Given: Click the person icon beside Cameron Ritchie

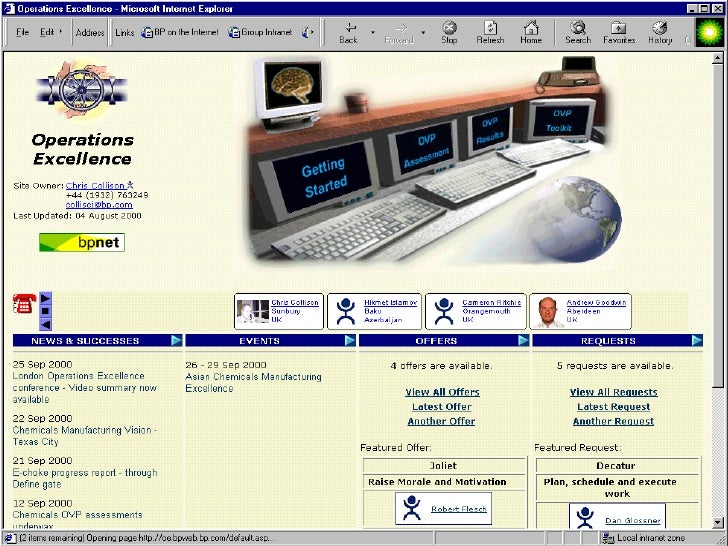Looking at the screenshot, I should pos(444,311).
